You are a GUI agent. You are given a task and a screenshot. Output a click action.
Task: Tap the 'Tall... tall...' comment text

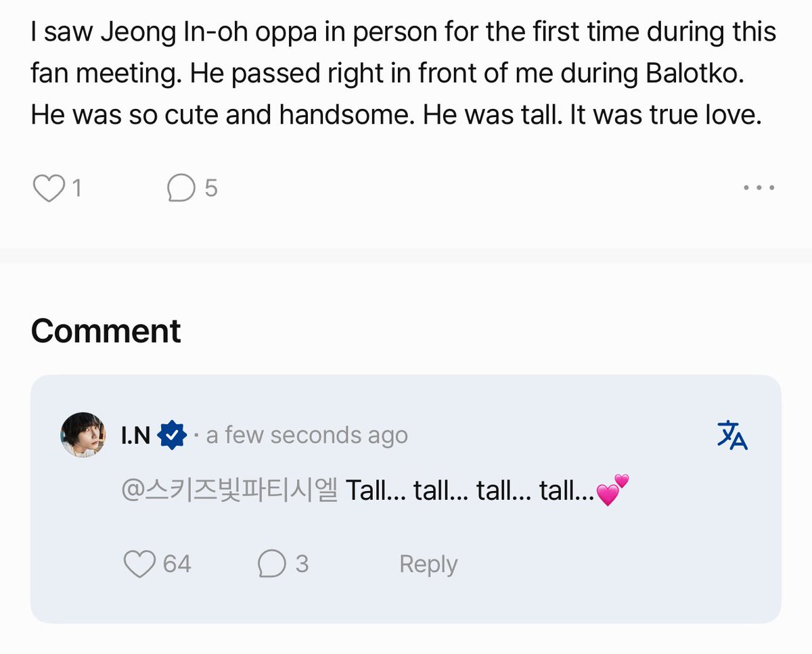(x=470, y=490)
